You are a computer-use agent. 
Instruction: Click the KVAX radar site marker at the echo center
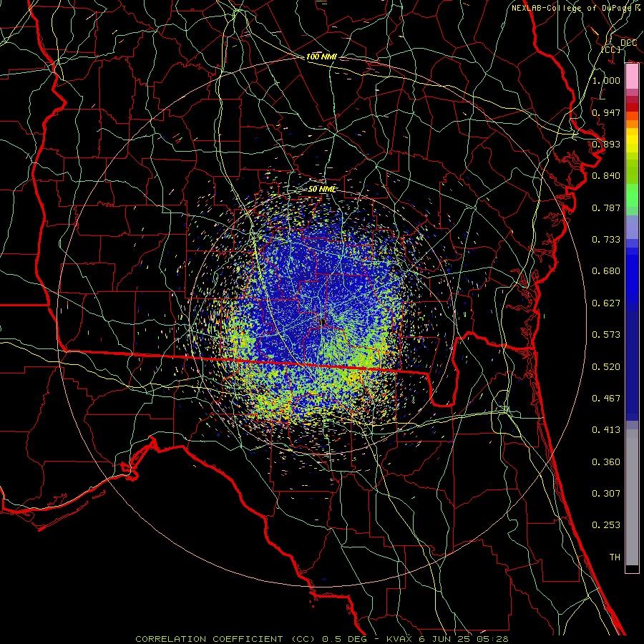click(323, 322)
